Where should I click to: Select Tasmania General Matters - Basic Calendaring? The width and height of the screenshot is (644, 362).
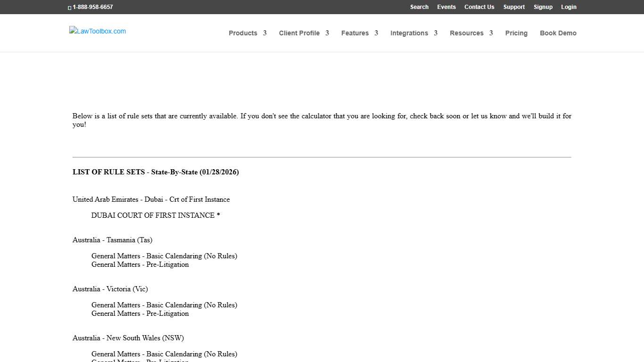(164, 256)
